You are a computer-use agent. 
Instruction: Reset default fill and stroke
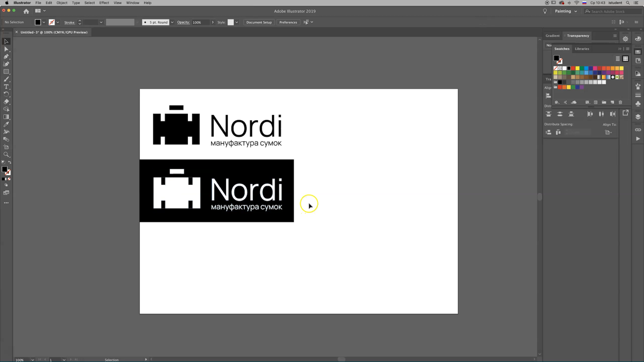pos(3,162)
